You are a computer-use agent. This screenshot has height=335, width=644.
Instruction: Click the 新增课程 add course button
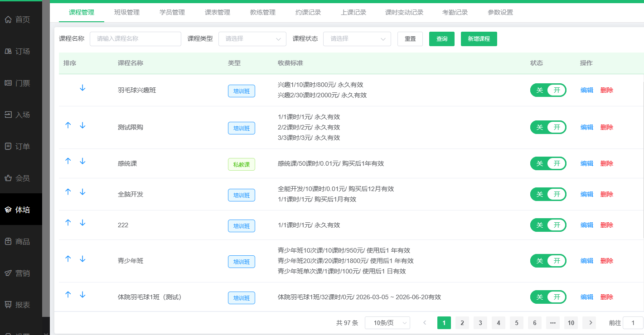(479, 39)
